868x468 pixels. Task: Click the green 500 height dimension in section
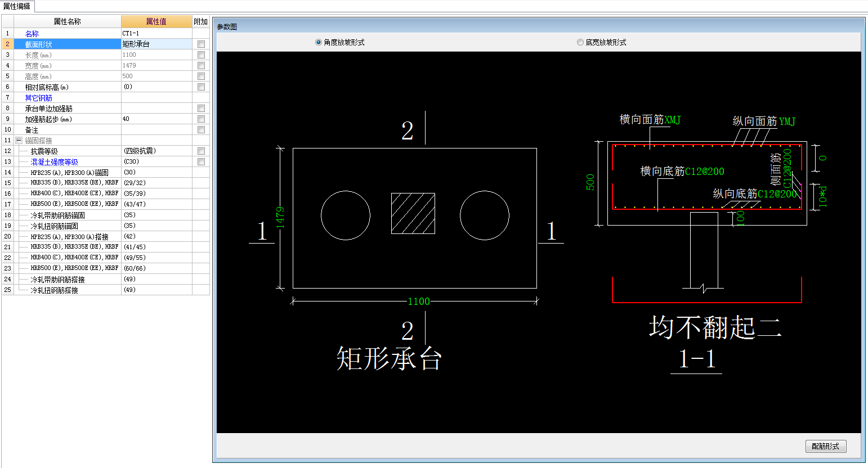click(x=590, y=182)
